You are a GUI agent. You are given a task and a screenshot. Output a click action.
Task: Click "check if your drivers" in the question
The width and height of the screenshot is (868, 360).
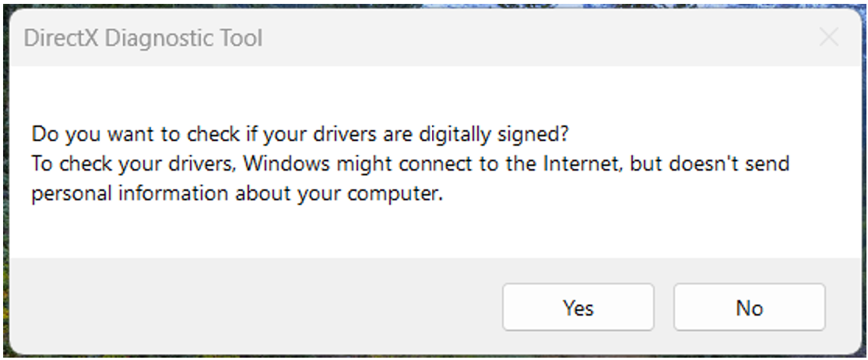point(285,134)
